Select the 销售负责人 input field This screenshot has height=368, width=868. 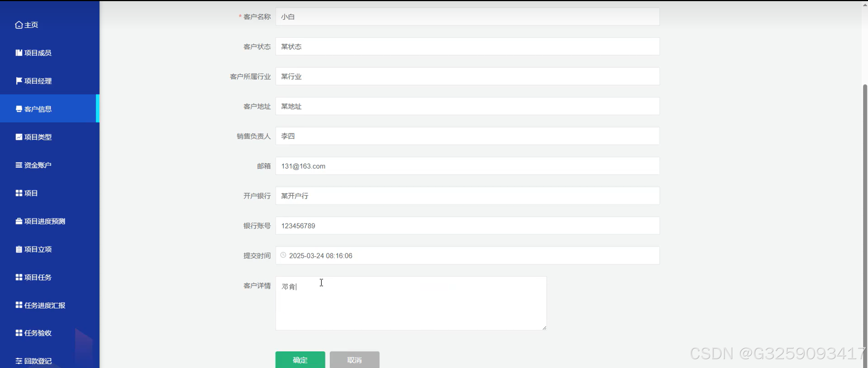[x=467, y=136]
